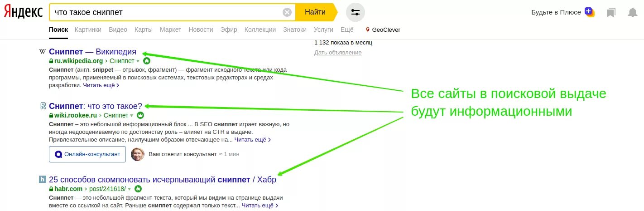Click '1 132 показа в месяц' text
The height and width of the screenshot is (211, 644).
click(343, 43)
